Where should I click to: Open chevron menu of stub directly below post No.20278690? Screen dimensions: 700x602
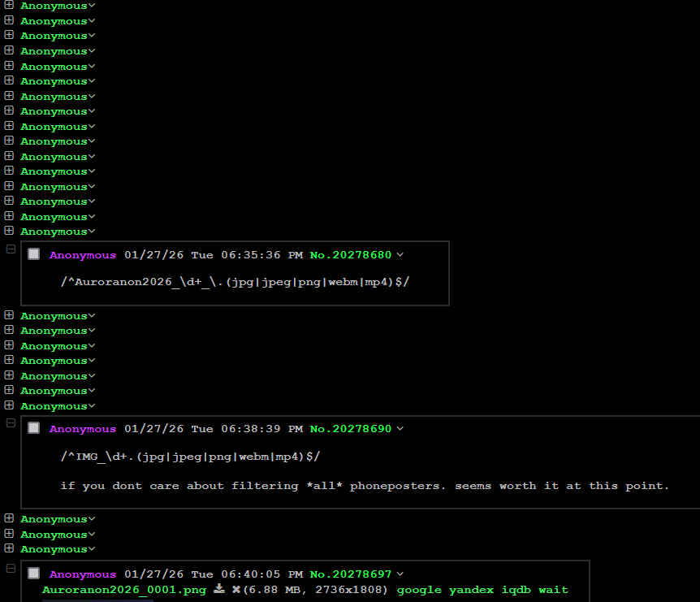92,519
